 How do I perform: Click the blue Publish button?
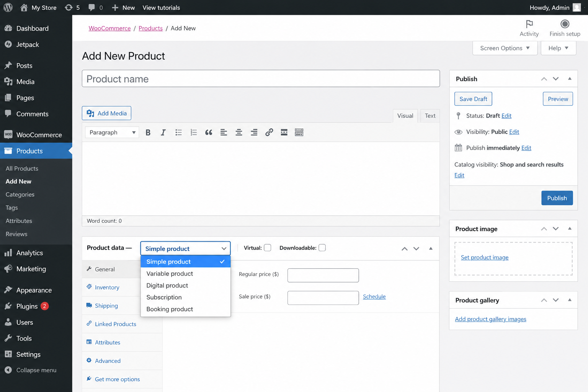click(x=557, y=198)
